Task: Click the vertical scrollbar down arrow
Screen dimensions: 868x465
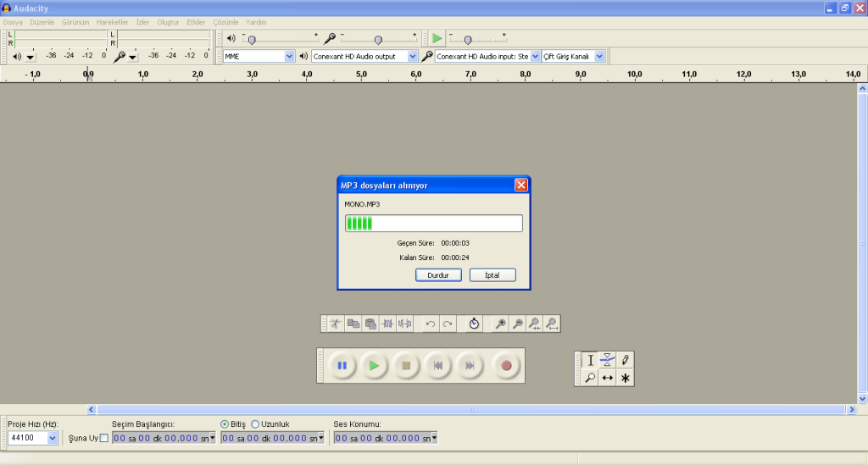Action: 862,399
